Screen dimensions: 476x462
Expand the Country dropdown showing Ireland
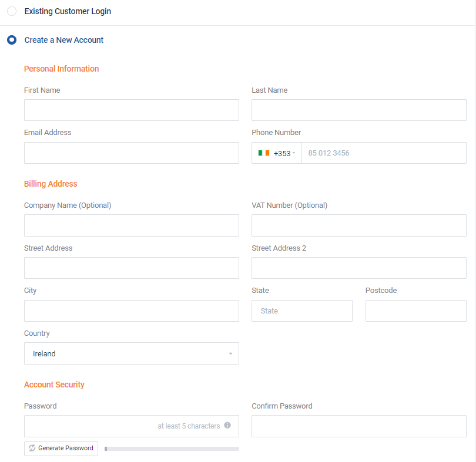(131, 353)
